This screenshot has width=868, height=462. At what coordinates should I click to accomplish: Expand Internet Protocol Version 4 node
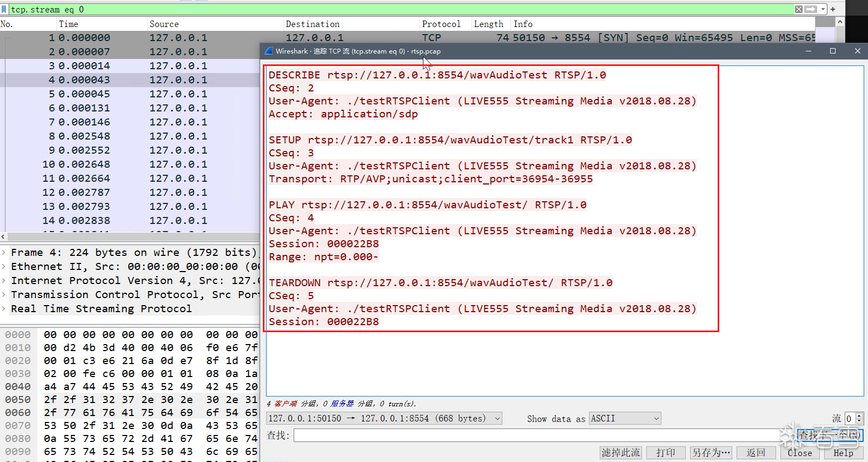pyautogui.click(x=4, y=281)
